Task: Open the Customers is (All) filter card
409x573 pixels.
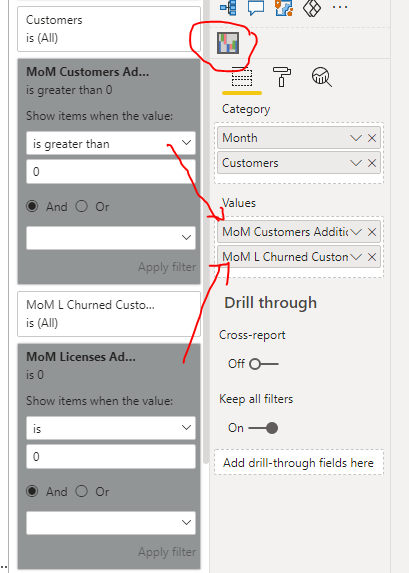Action: [109, 29]
